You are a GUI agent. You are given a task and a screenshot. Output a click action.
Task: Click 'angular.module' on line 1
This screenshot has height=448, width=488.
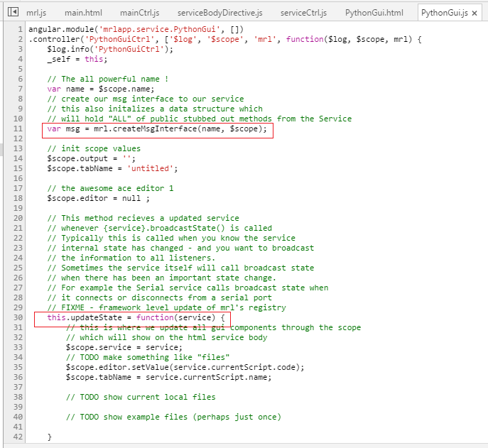(x=61, y=29)
